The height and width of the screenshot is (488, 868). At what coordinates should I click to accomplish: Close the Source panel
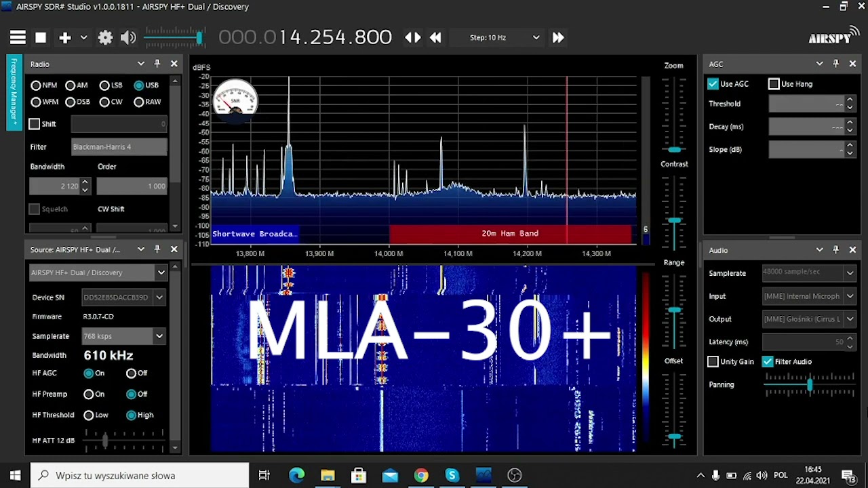tap(174, 249)
